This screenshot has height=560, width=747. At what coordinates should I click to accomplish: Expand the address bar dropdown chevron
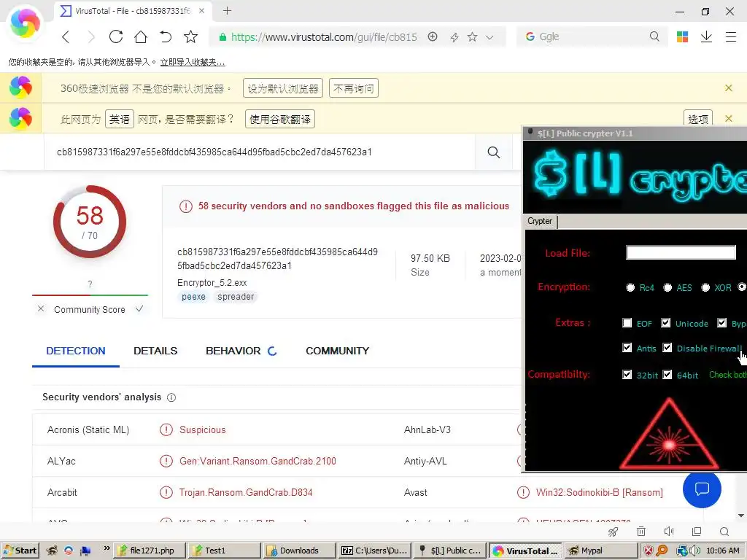(x=489, y=37)
